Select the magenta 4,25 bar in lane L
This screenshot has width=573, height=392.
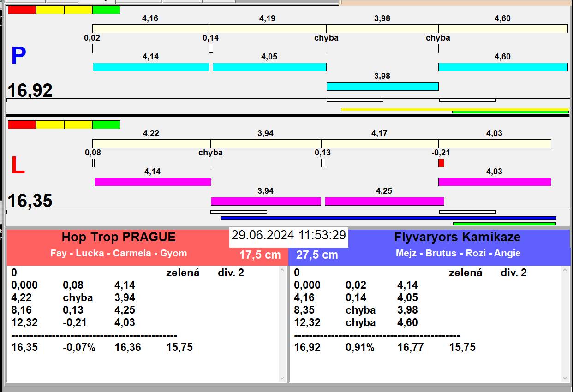pyautogui.click(x=384, y=201)
